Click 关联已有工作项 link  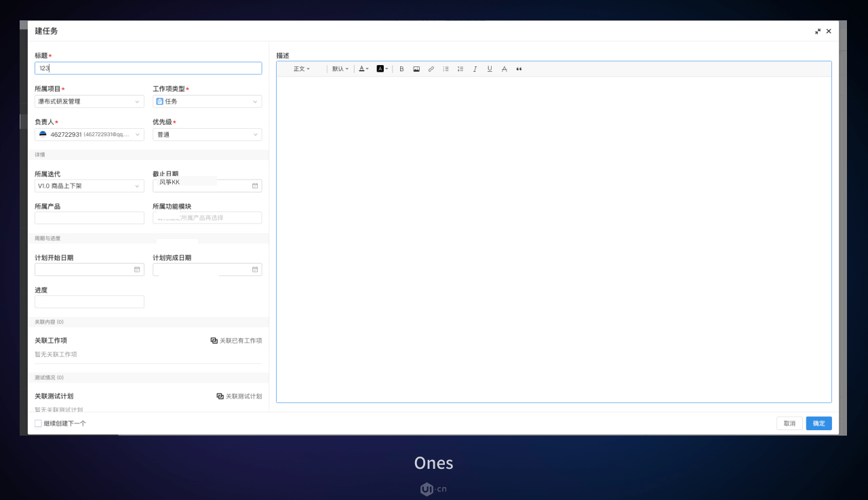click(x=236, y=341)
